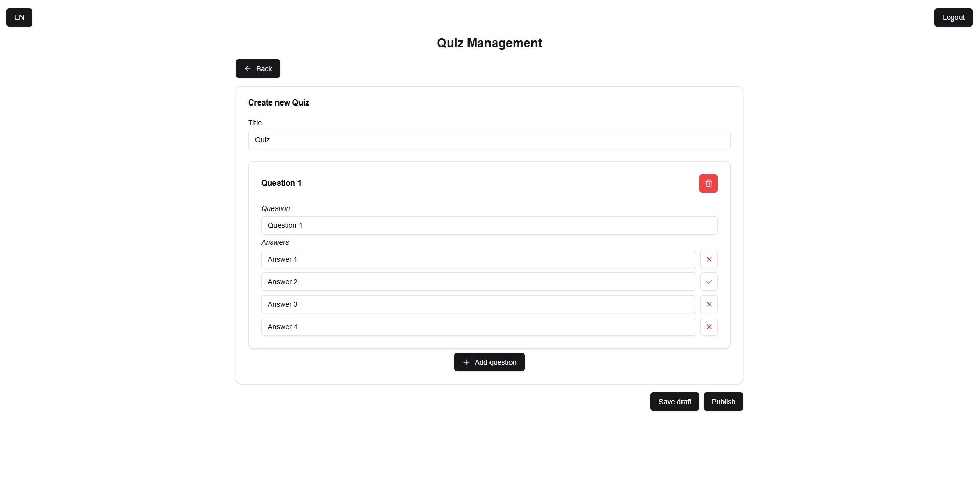Click the Quiz Management page heading
This screenshot has width=980, height=483.
point(489,43)
